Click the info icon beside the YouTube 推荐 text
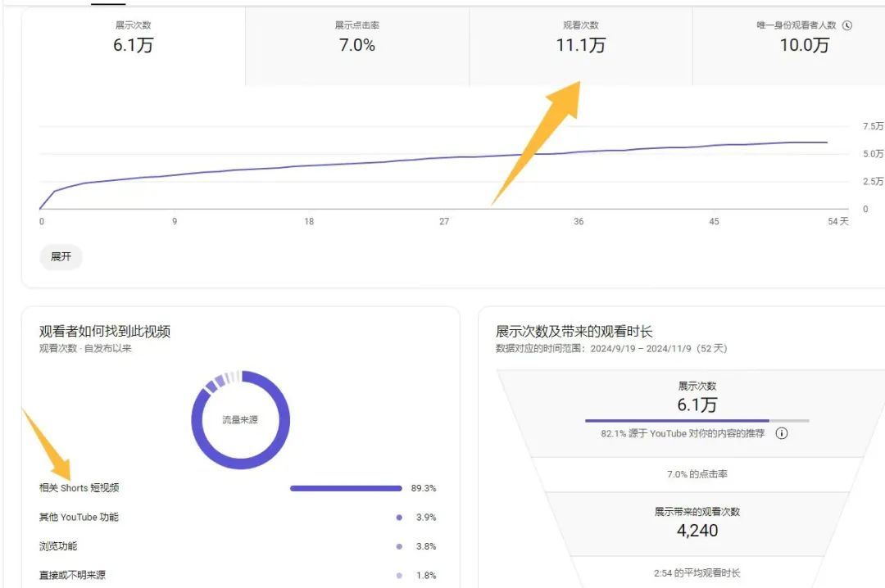 coord(780,434)
